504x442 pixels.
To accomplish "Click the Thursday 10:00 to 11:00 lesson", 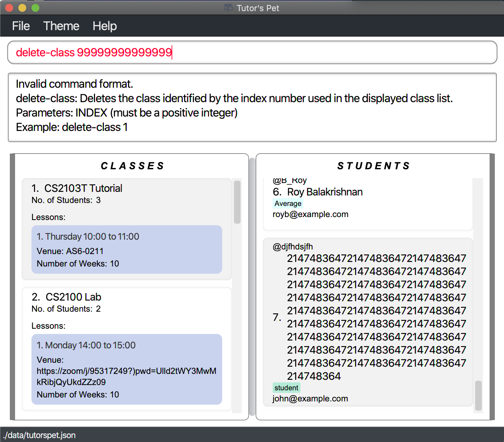I will (127, 249).
